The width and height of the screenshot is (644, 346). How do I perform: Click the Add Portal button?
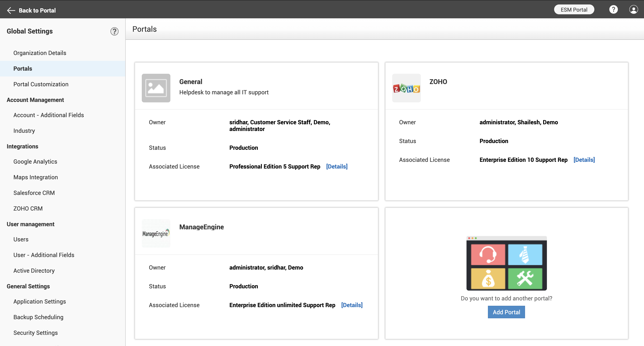click(x=506, y=312)
